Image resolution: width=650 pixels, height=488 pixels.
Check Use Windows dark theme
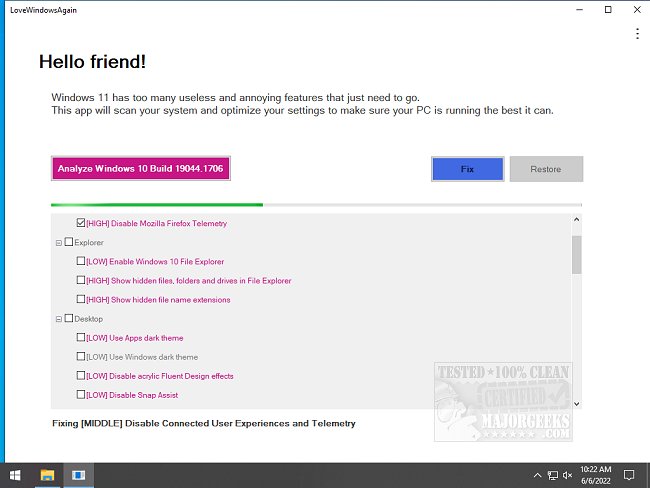[81, 356]
